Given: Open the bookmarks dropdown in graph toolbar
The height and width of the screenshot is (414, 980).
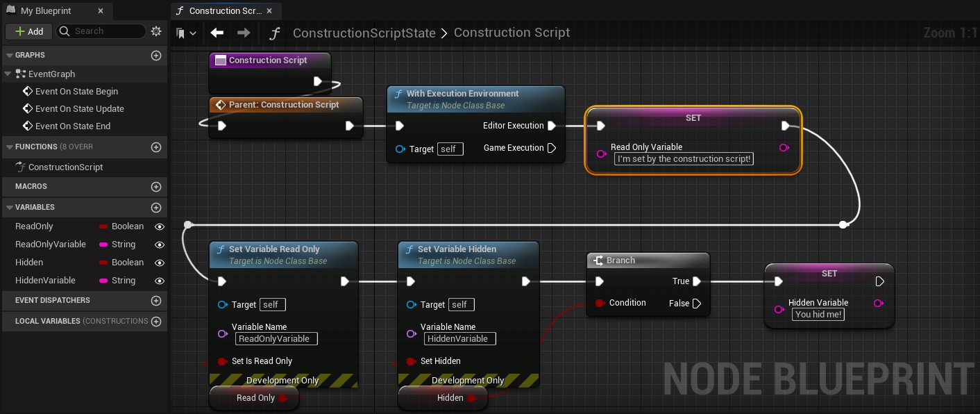Looking at the screenshot, I should [186, 33].
